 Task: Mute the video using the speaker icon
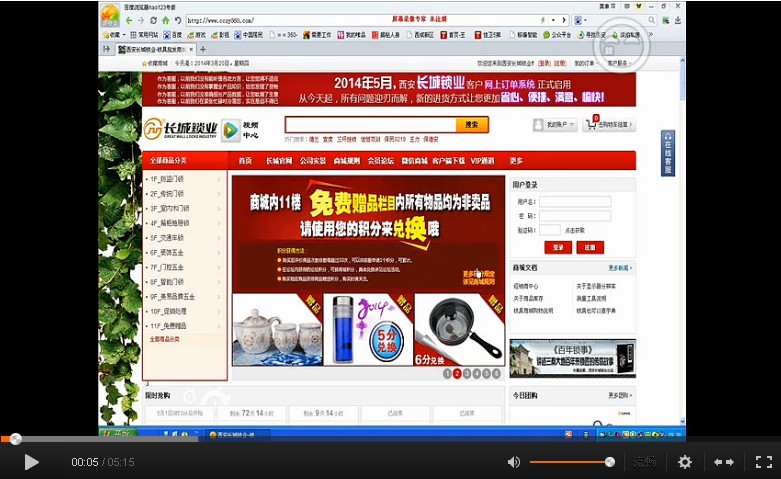tap(513, 462)
